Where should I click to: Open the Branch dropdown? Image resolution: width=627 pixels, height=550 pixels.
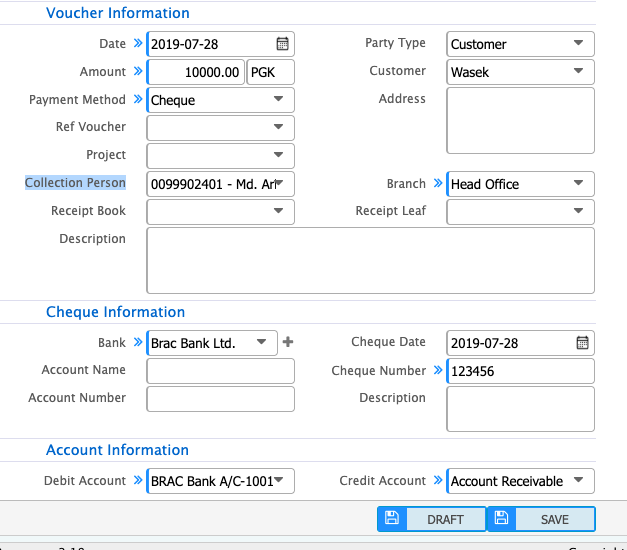[520, 184]
